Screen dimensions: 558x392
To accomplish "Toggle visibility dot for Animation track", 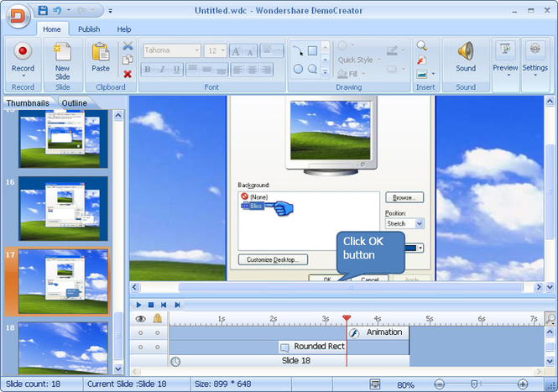I will (141, 333).
